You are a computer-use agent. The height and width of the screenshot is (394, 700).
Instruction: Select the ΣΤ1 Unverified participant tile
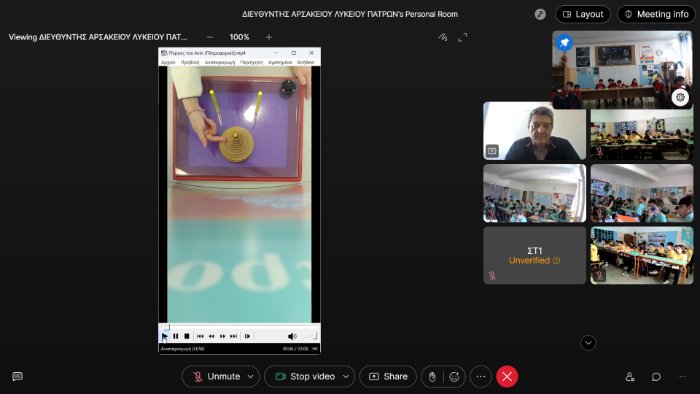coord(534,255)
